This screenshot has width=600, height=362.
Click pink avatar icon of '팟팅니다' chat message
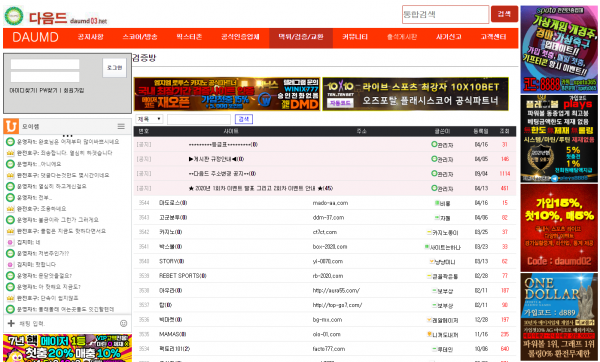point(10,264)
